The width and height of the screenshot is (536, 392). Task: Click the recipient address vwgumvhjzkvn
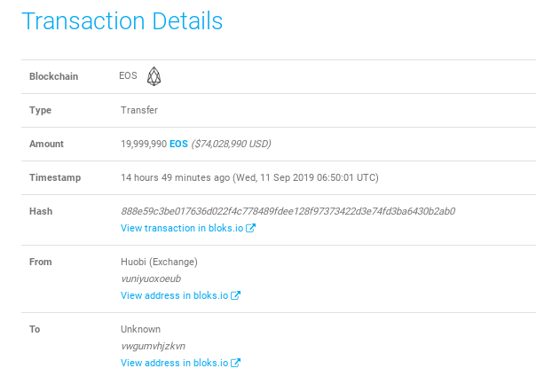(x=154, y=346)
